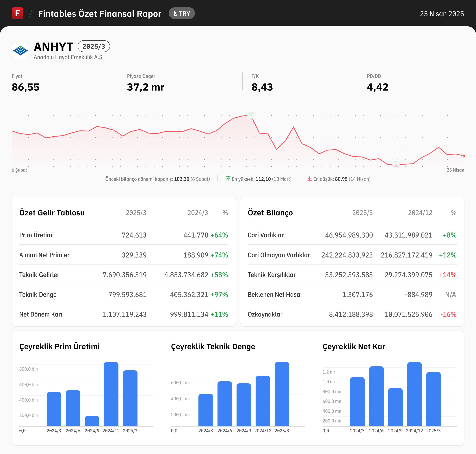Click the +97% change for Teknik Denge
The image size is (476, 454).
point(219,295)
